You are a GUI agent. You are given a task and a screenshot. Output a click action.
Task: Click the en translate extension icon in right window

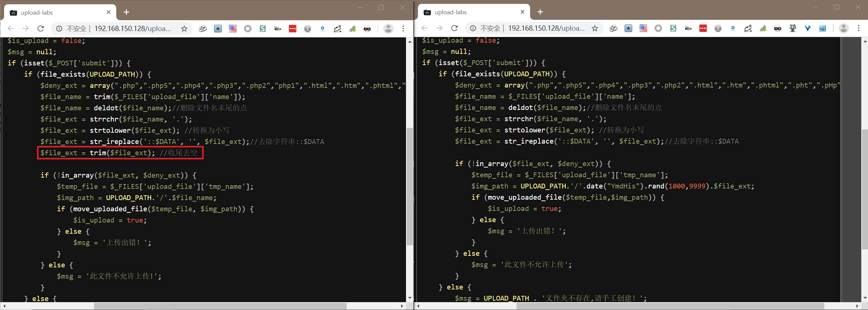click(x=748, y=28)
